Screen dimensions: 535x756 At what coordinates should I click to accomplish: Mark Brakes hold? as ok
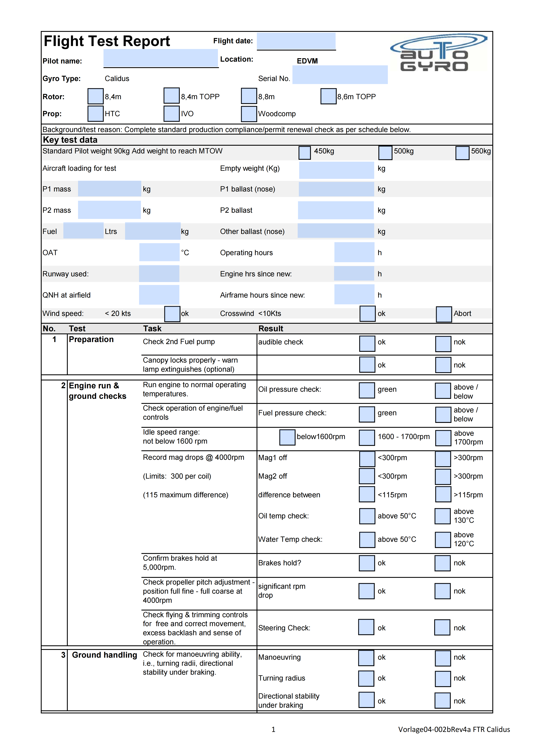367,563
